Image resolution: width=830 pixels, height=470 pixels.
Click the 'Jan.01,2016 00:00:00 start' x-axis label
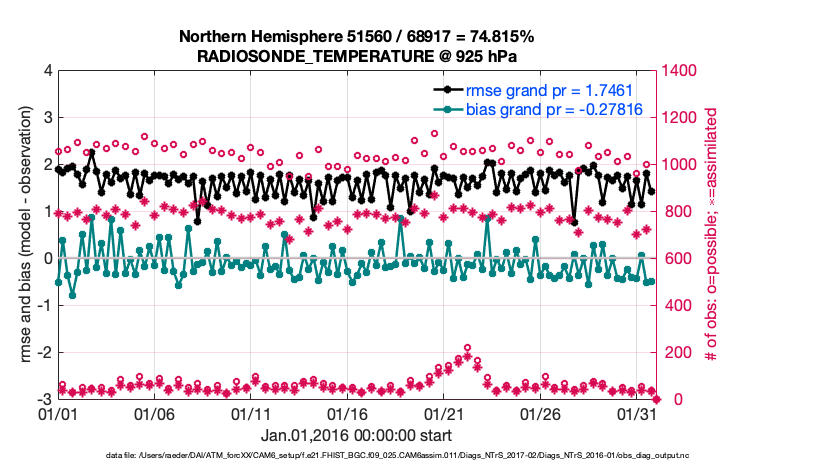click(x=355, y=435)
